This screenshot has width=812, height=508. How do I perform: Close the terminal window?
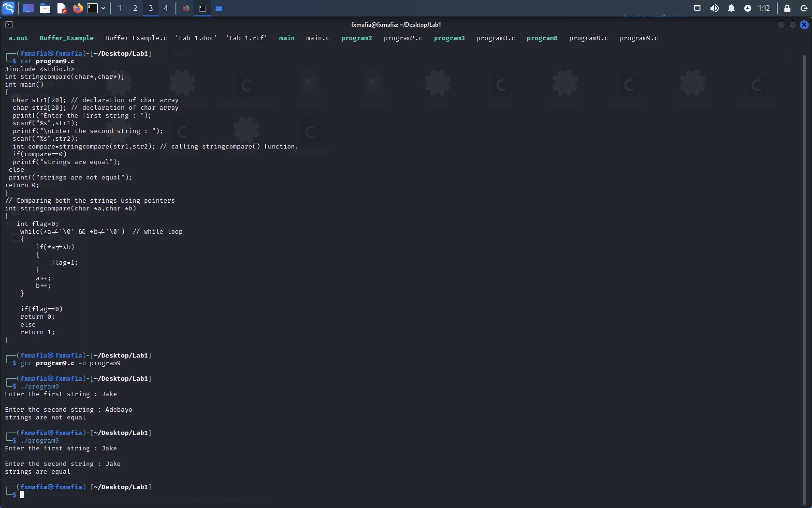[x=804, y=24]
